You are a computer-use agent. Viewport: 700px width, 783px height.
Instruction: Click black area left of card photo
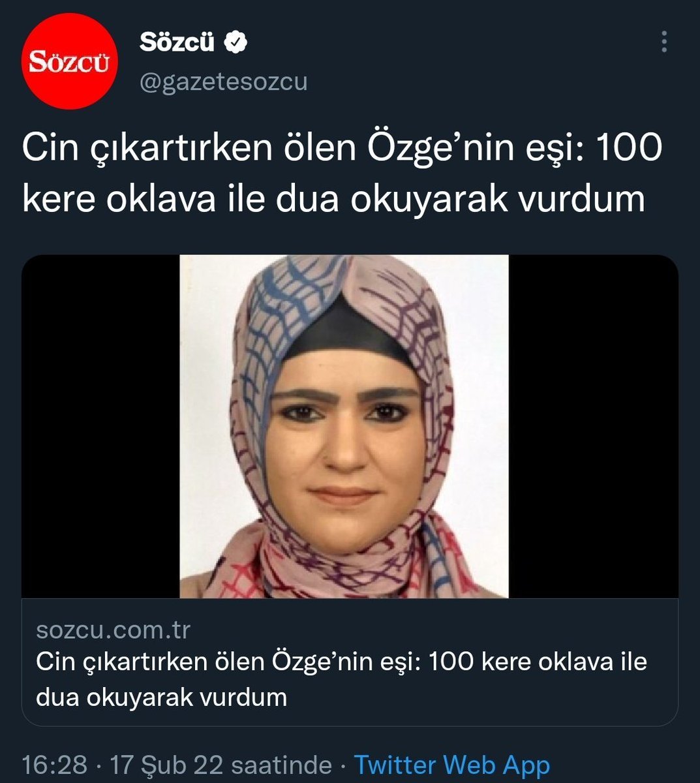101,426
